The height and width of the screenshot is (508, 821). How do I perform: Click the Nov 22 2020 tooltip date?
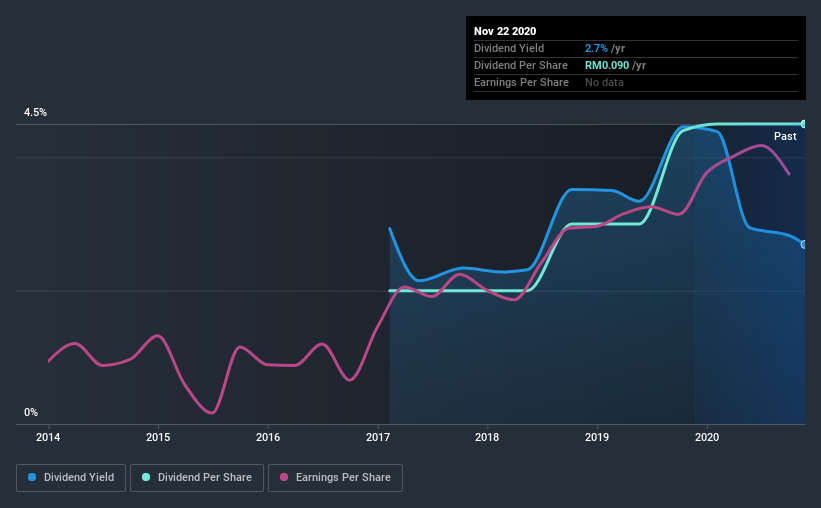505,31
